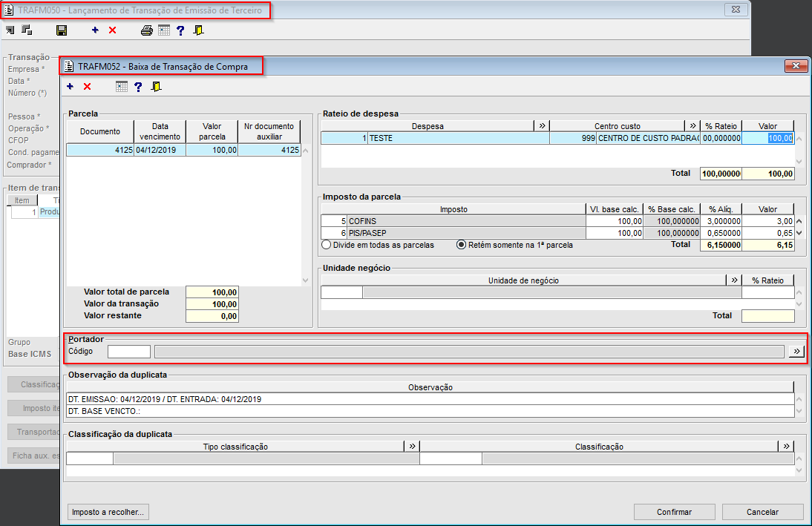The width and height of the screenshot is (812, 526).
Task: Click the Tipo classificação code field
Action: 90,458
